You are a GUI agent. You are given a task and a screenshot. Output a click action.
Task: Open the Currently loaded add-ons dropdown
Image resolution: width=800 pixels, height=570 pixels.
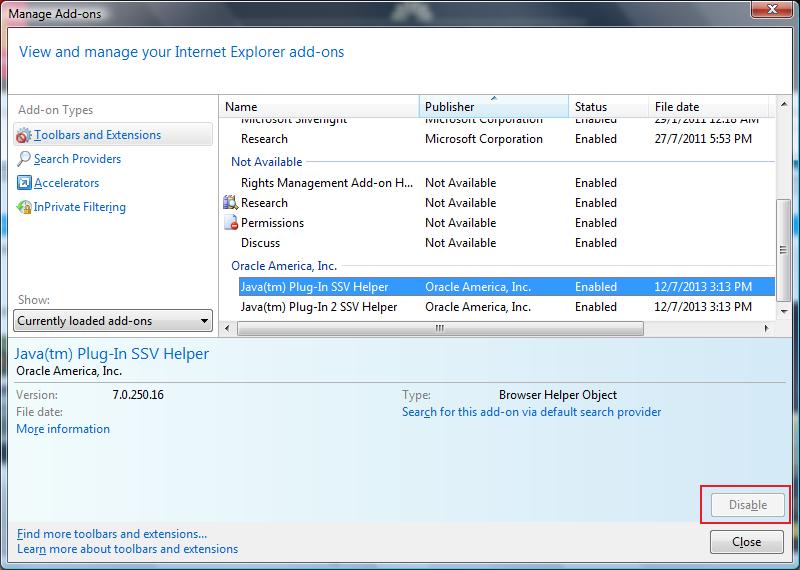click(x=113, y=320)
